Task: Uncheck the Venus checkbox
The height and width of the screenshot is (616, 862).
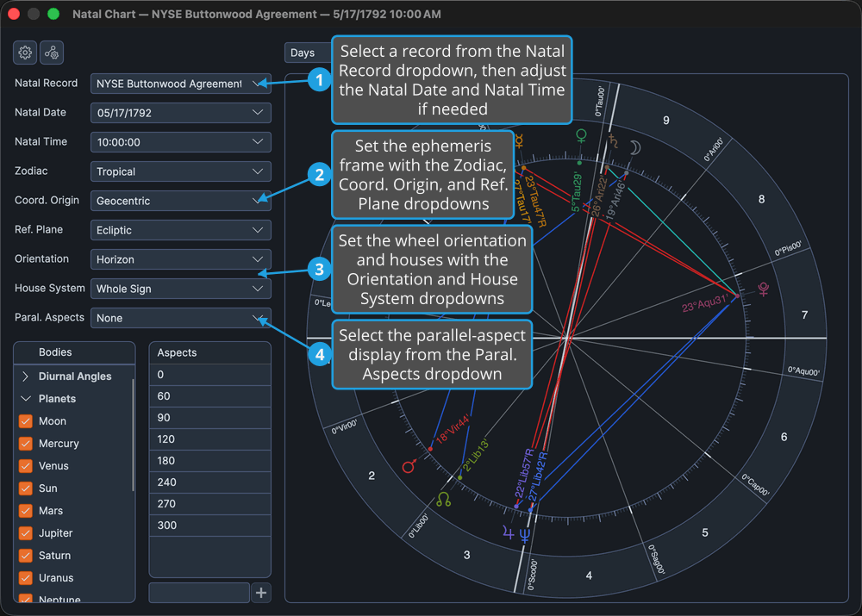Action: [25, 466]
